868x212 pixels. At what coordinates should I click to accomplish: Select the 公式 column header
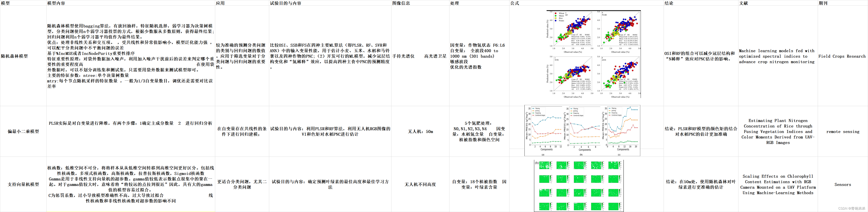[x=515, y=3]
